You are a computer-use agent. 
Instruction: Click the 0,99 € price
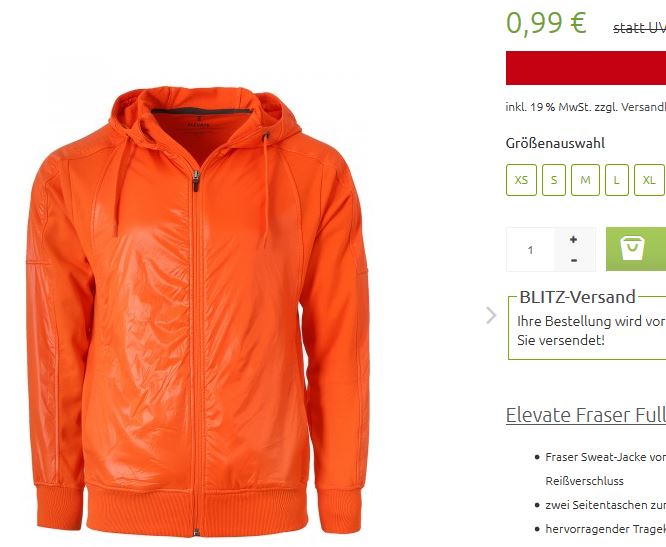[546, 23]
